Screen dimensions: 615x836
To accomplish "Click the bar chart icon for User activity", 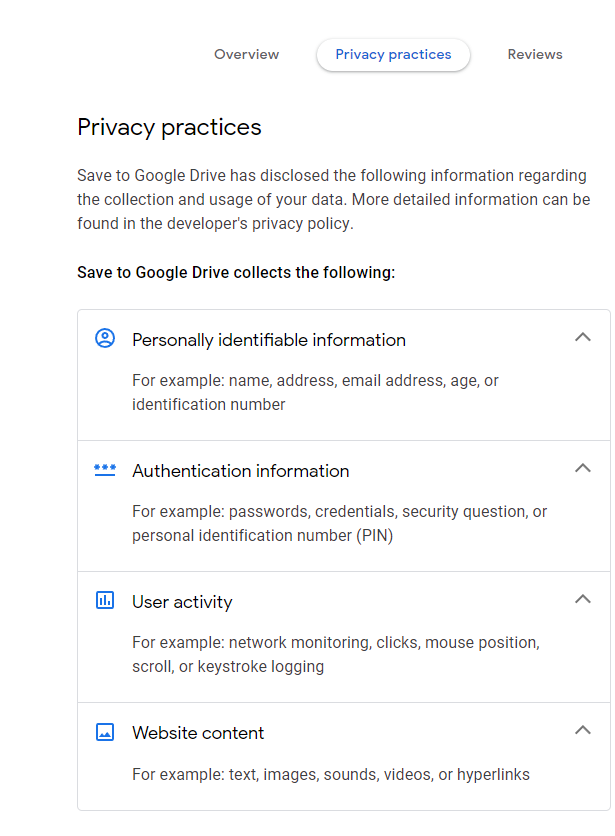I will point(105,600).
